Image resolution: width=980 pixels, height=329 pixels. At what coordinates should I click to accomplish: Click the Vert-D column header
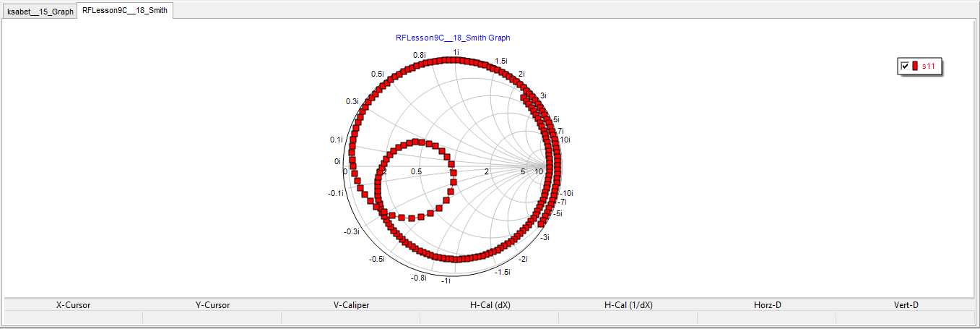(x=906, y=305)
